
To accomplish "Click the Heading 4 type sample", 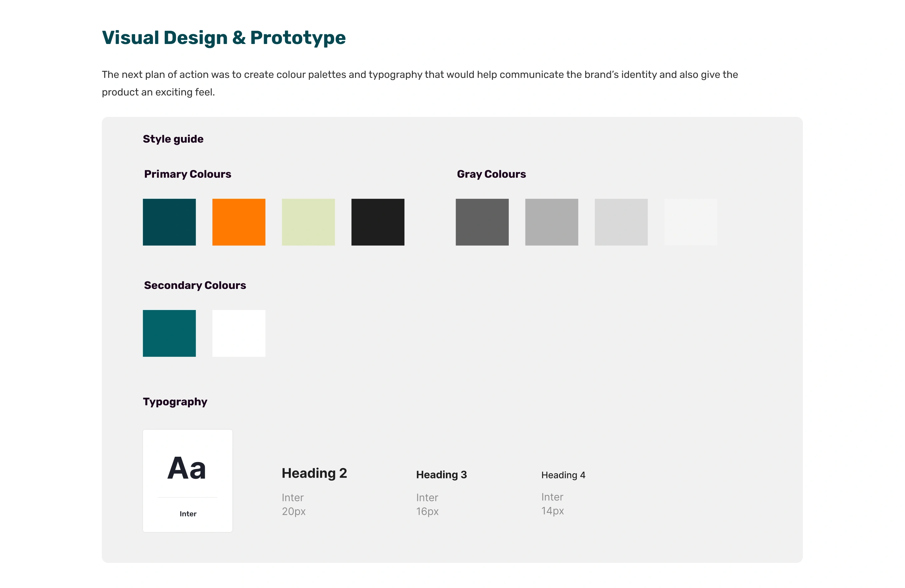I will pyautogui.click(x=563, y=475).
